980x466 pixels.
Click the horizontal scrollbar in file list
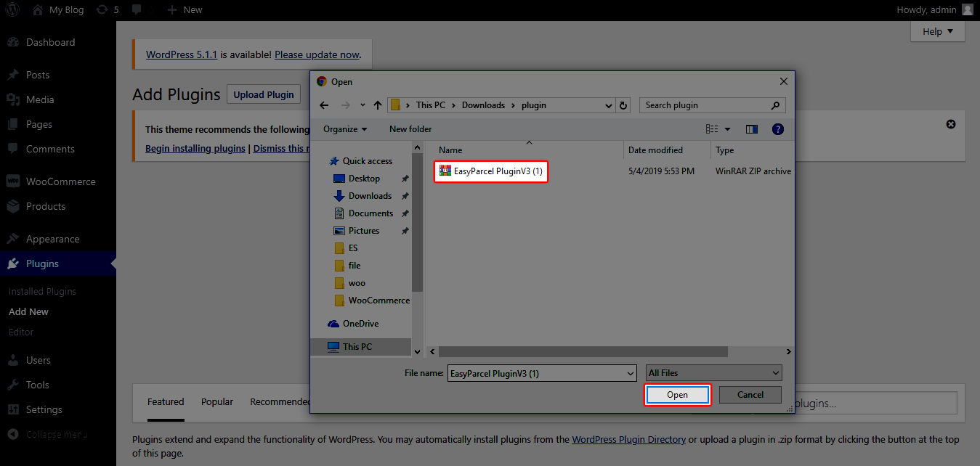pyautogui.click(x=583, y=351)
